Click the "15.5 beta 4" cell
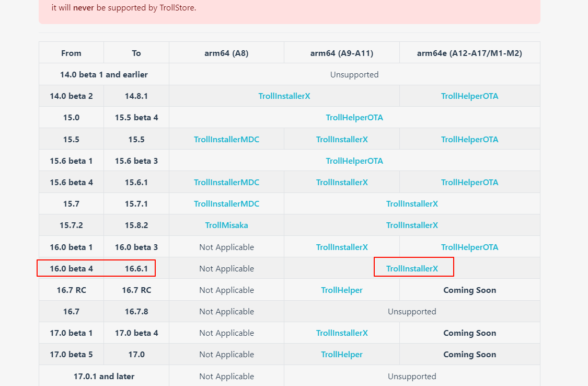The height and width of the screenshot is (386, 588). (x=136, y=117)
